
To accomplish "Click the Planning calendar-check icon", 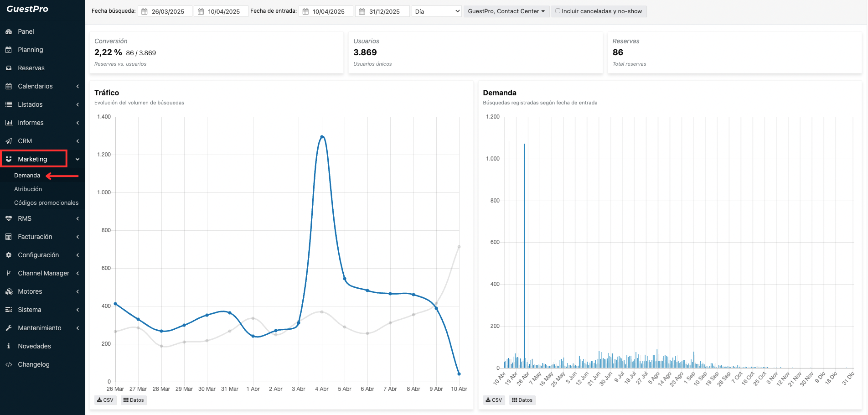I will [9, 50].
